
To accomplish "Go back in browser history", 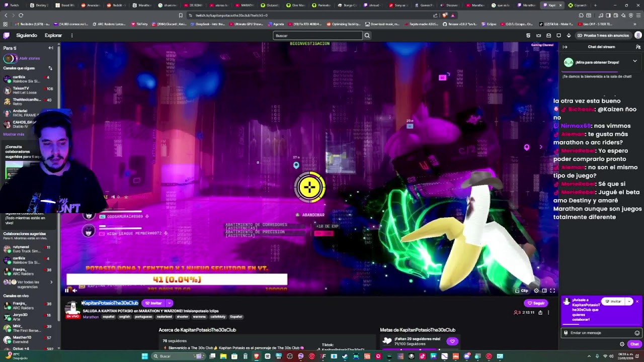I will (x=6, y=15).
